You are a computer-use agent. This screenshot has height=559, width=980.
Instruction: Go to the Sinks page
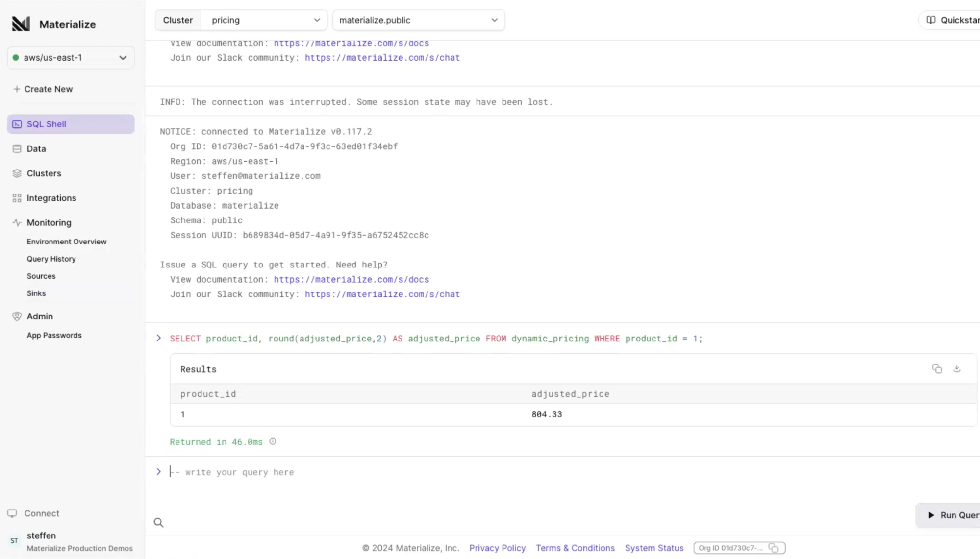coord(36,293)
